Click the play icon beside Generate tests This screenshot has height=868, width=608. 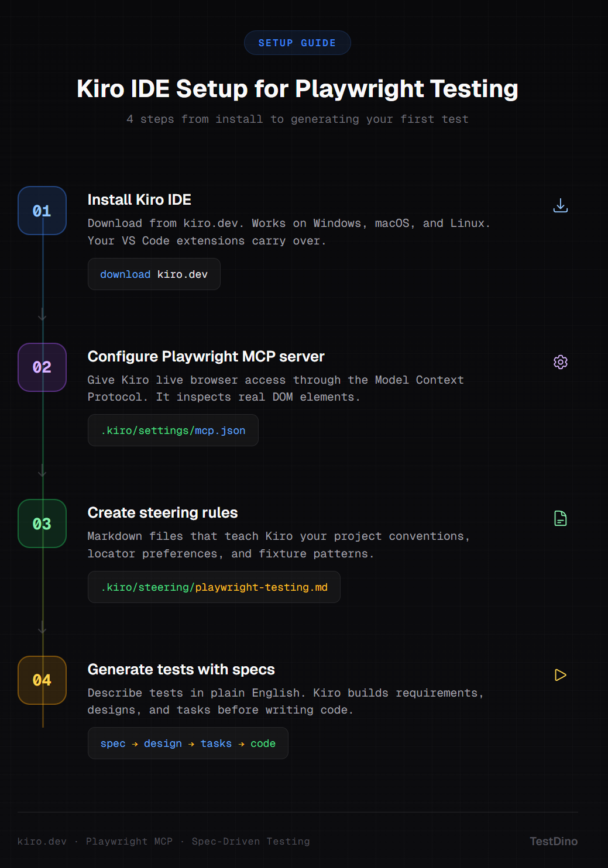[561, 675]
